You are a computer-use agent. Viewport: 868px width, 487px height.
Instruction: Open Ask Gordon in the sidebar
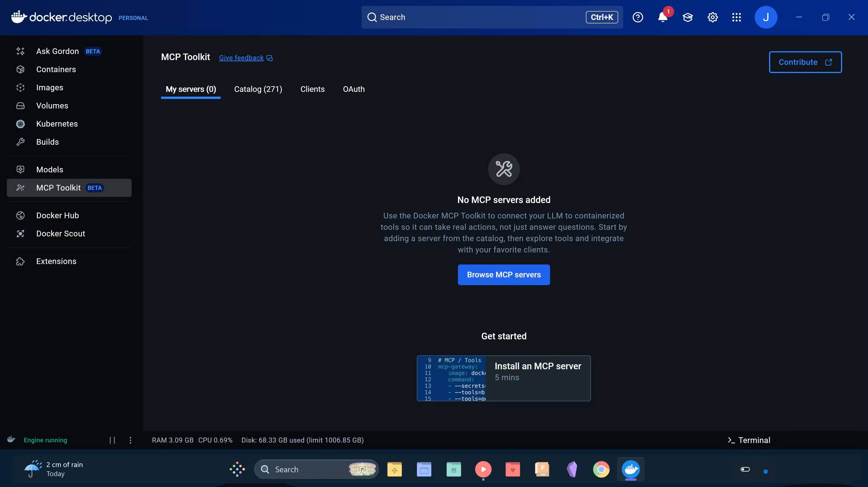tap(57, 51)
